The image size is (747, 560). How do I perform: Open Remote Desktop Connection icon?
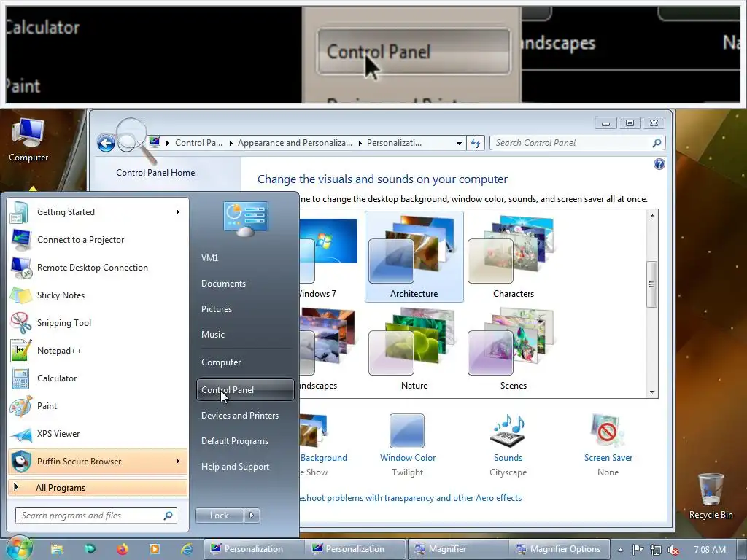click(x=21, y=267)
